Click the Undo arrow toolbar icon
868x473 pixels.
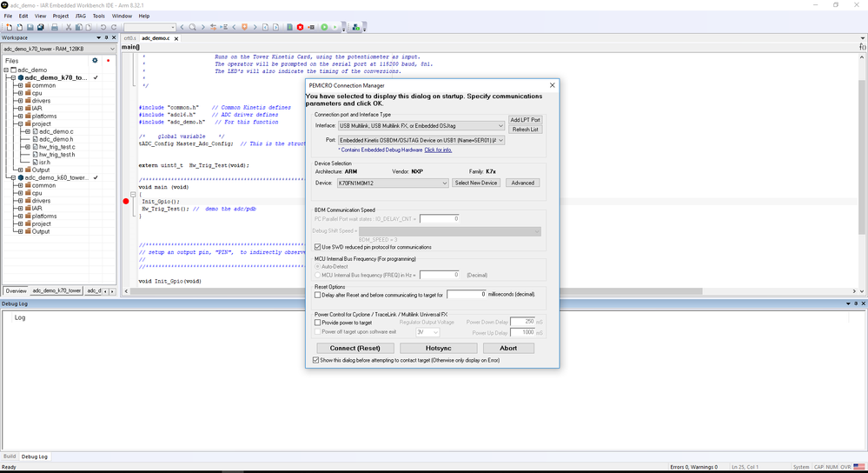coord(103,27)
